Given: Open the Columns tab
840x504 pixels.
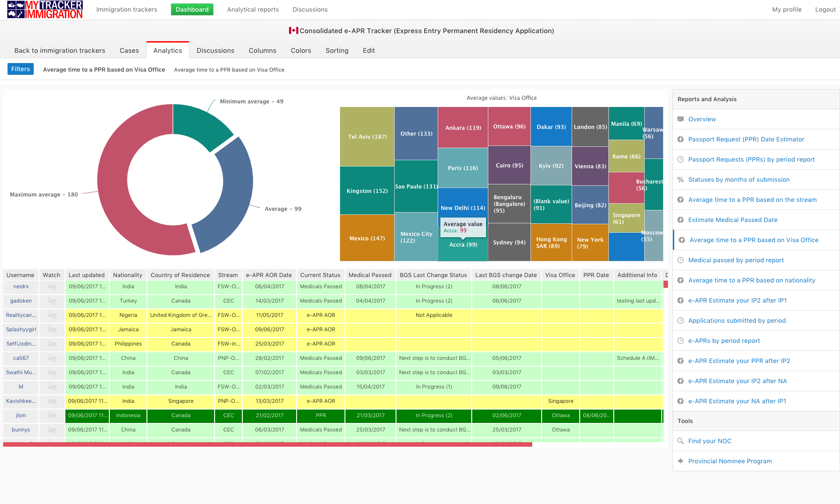Looking at the screenshot, I should point(262,51).
